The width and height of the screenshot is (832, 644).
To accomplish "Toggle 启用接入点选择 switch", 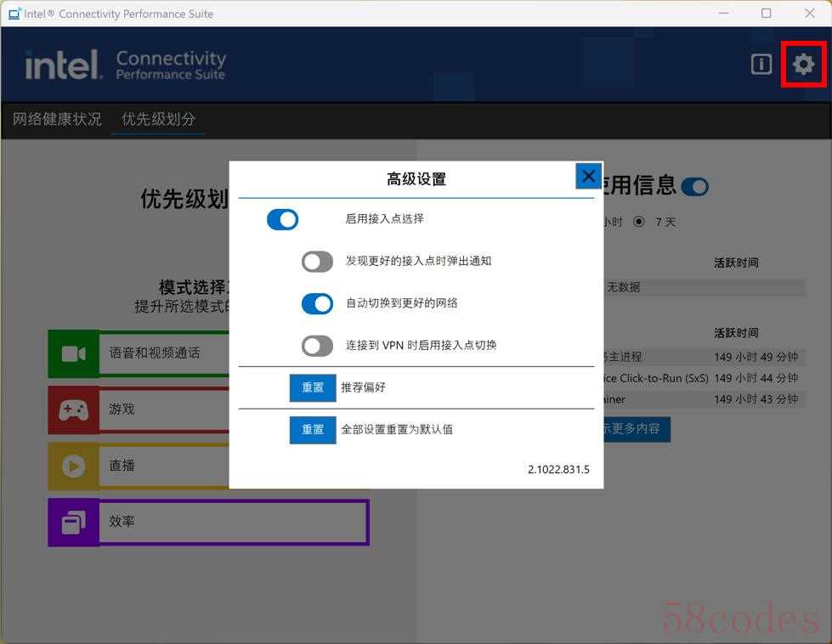I will [282, 219].
